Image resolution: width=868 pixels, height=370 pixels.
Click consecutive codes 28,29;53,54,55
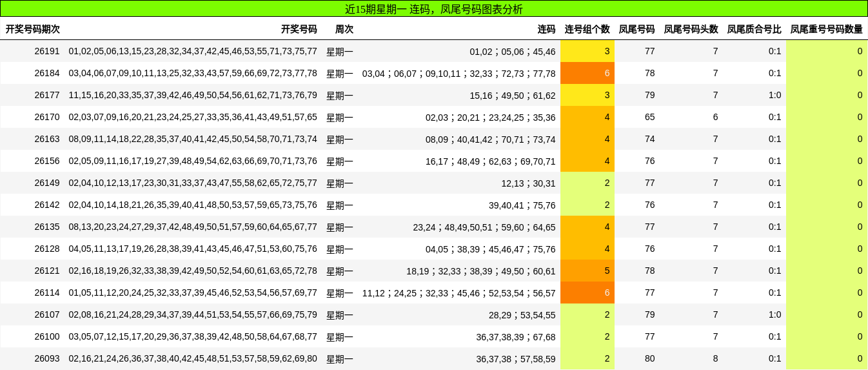point(522,314)
